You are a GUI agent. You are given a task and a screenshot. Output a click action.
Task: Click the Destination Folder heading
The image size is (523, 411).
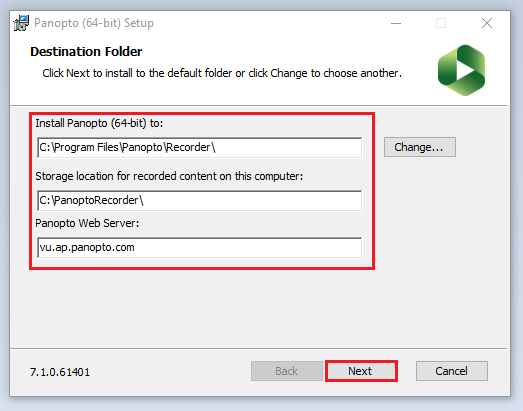click(x=86, y=52)
